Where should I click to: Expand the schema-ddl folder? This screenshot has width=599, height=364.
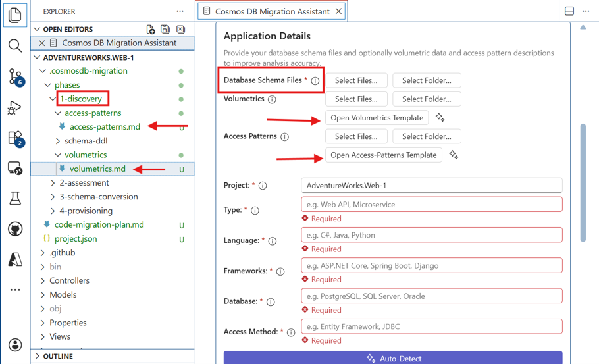[58, 141]
